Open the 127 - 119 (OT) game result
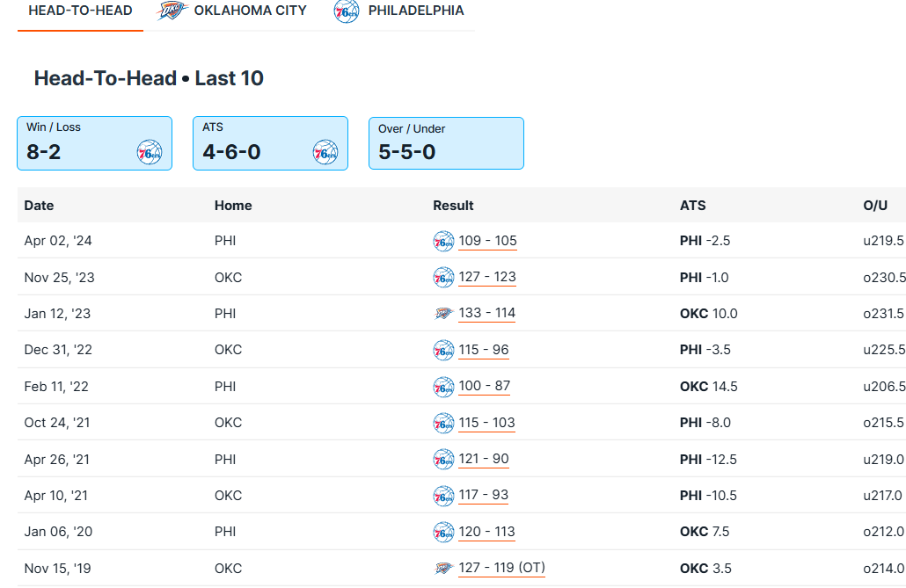 point(502,568)
